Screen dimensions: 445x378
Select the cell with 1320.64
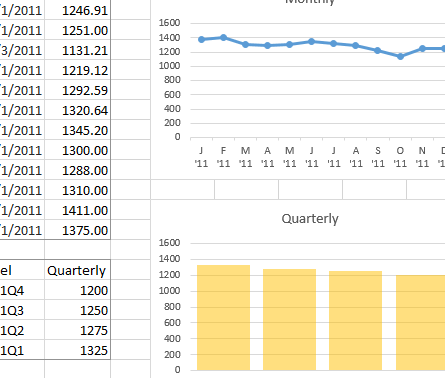(x=77, y=110)
